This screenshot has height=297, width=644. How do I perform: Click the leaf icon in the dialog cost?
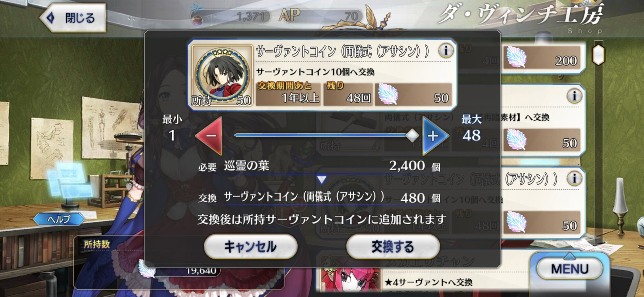[x=388, y=94]
